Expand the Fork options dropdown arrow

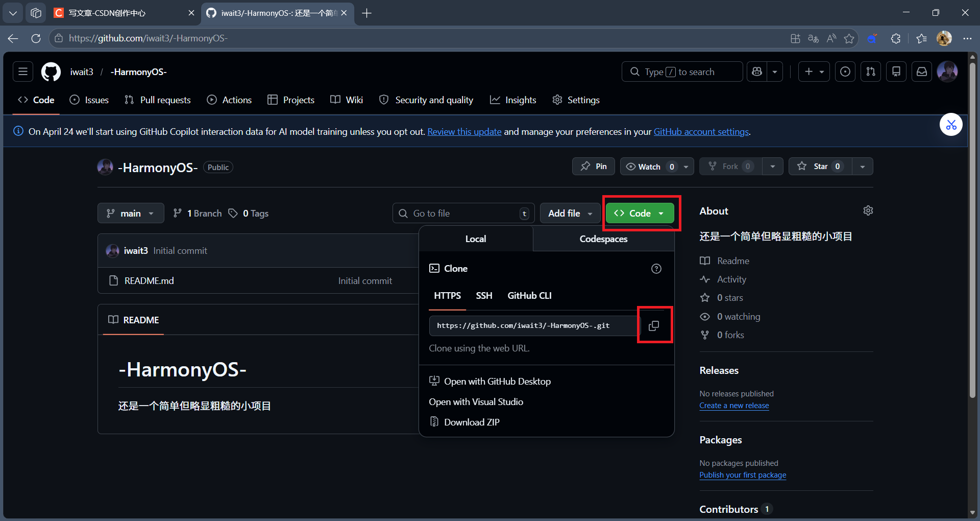tap(773, 167)
